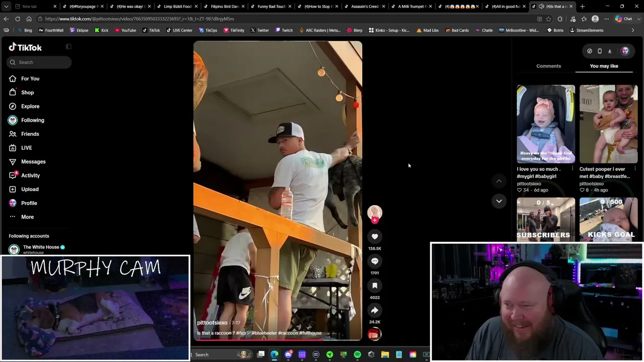The height and width of the screenshot is (362, 644).
Task: Open the Cutest pooper baby video thumbnail
Action: (x=608, y=124)
